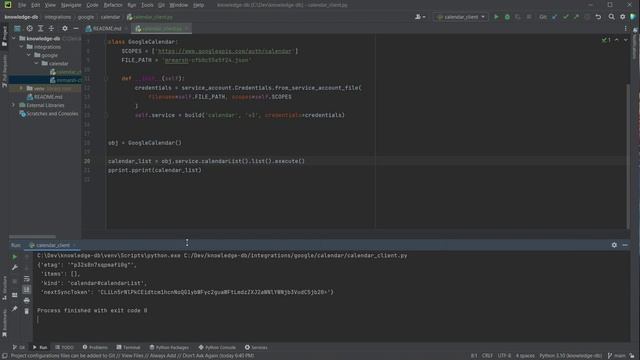
Task: Update project with the blue Git arrow icon
Action: coord(555,17)
